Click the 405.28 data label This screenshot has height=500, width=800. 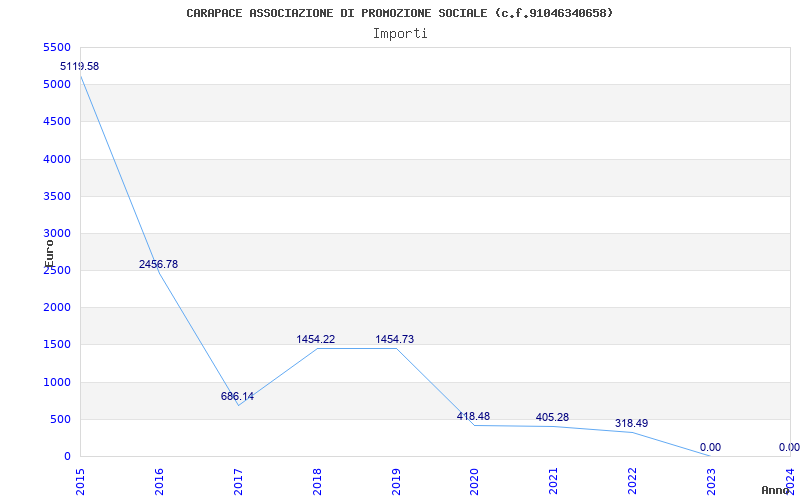point(552,417)
